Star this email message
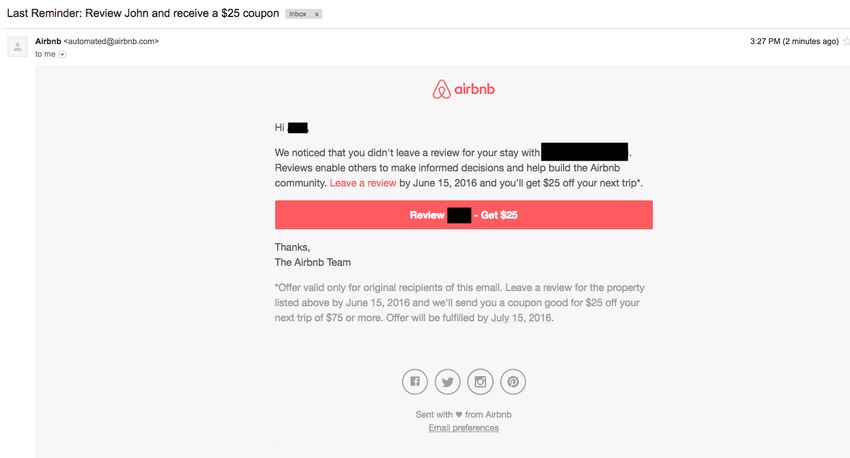 coord(846,41)
